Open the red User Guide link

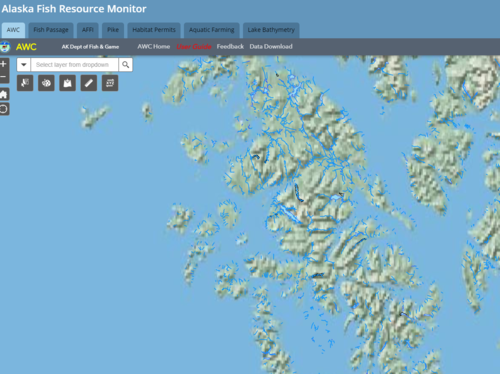pos(194,47)
